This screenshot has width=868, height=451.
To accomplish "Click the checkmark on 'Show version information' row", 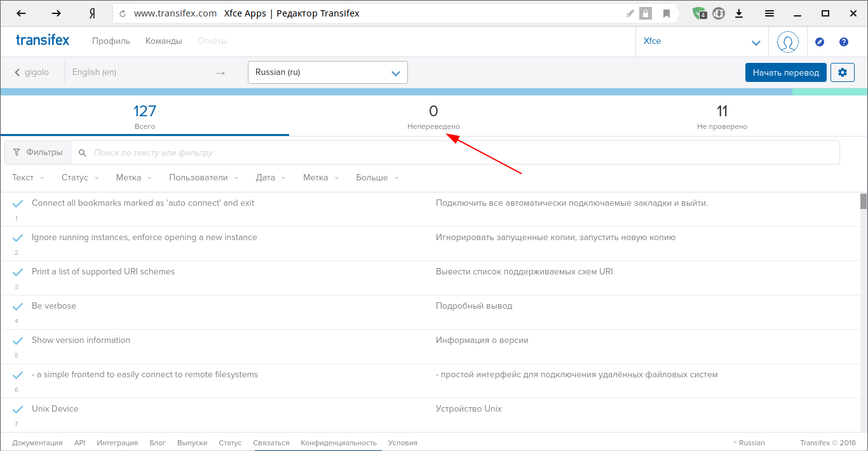I will pos(18,341).
